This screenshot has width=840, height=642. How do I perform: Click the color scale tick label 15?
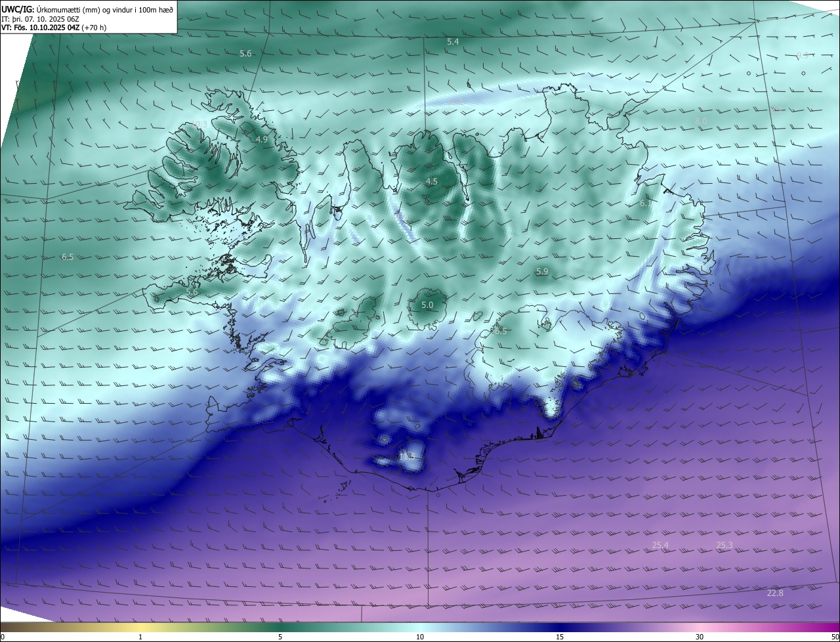coord(560,637)
